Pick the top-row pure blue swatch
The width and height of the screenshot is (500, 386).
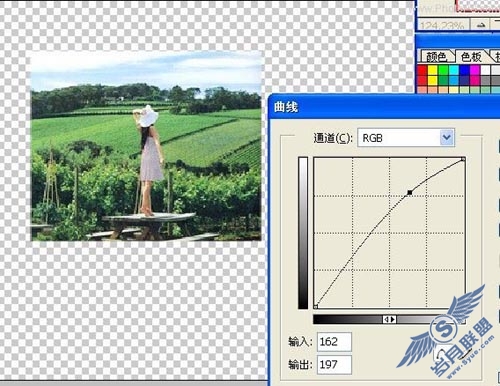point(464,70)
